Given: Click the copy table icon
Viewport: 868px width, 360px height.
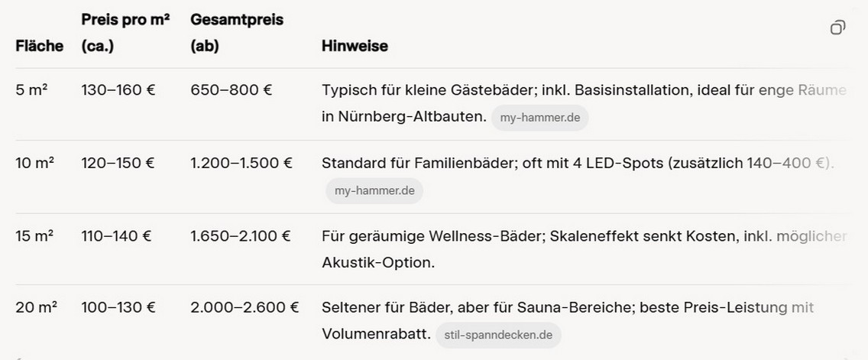Looking at the screenshot, I should [837, 28].
